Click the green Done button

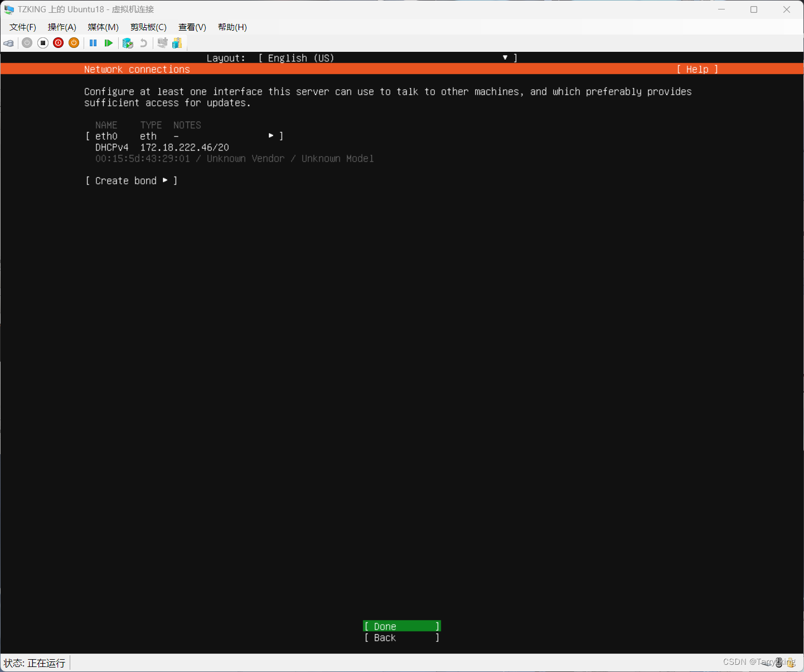pos(402,626)
